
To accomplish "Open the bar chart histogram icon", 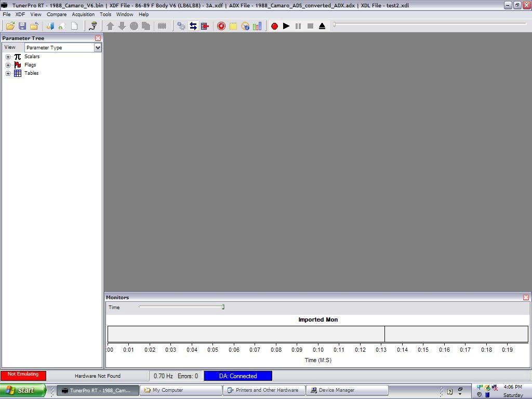I will pyautogui.click(x=257, y=26).
